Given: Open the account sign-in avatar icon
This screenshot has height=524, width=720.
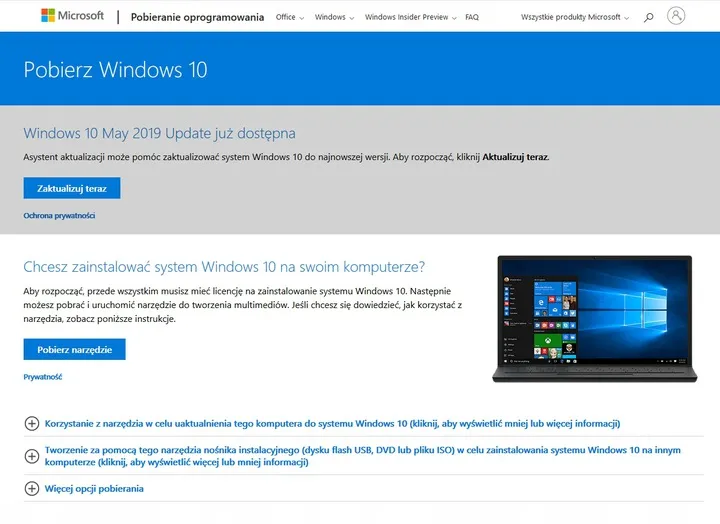Looking at the screenshot, I should pyautogui.click(x=676, y=16).
